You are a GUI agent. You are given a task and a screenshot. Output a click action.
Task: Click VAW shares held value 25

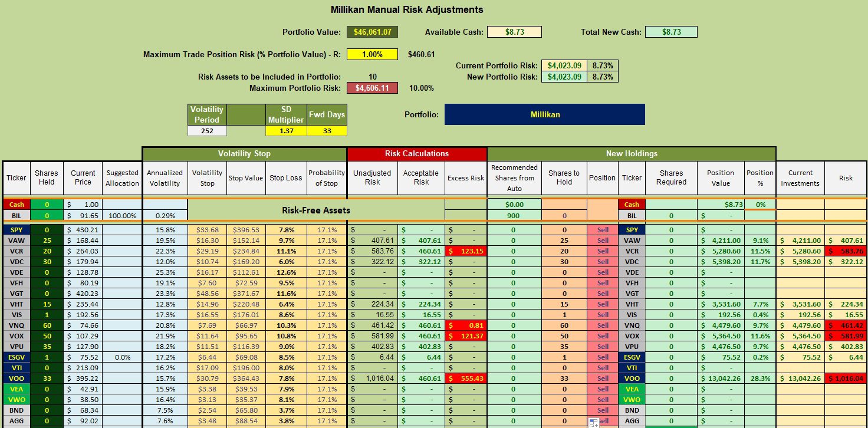click(x=46, y=240)
